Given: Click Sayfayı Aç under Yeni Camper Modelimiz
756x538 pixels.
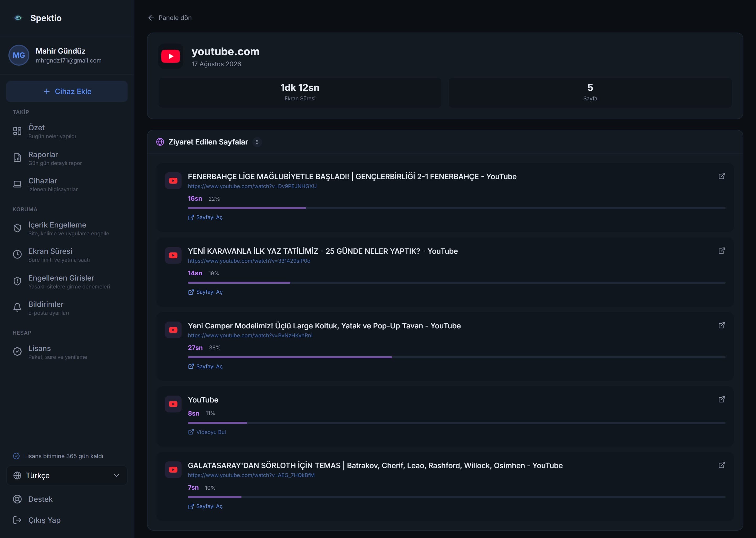Looking at the screenshot, I should [205, 366].
